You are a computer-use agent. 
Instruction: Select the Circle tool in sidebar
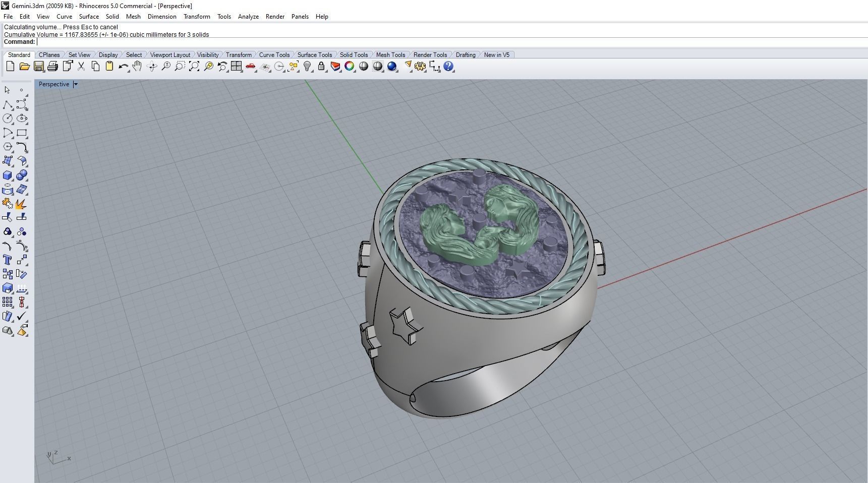coord(8,118)
